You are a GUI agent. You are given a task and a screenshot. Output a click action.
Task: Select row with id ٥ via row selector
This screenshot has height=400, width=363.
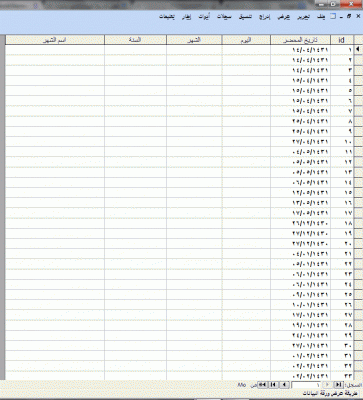[x=358, y=91]
